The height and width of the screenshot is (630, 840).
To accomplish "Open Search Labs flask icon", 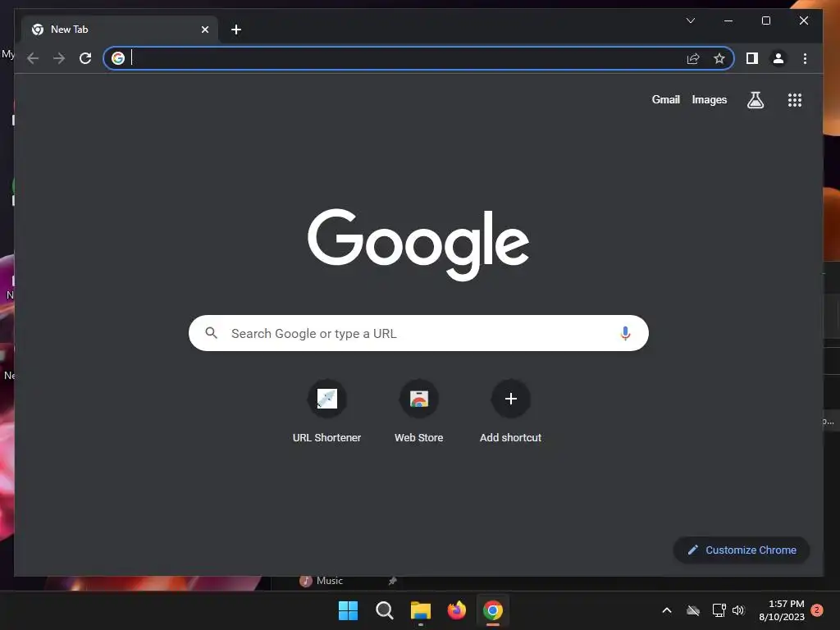I will tap(756, 100).
